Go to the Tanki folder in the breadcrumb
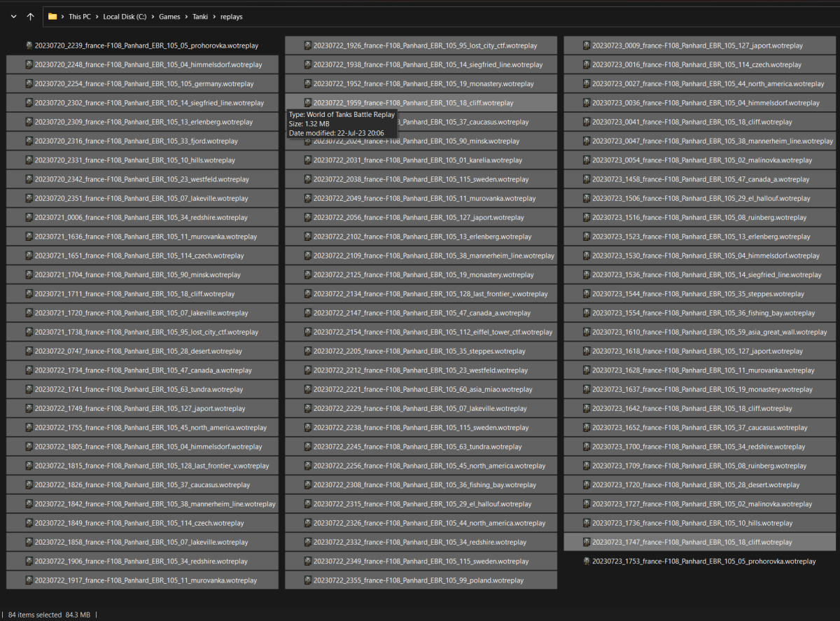The width and height of the screenshot is (840, 621). coord(202,16)
